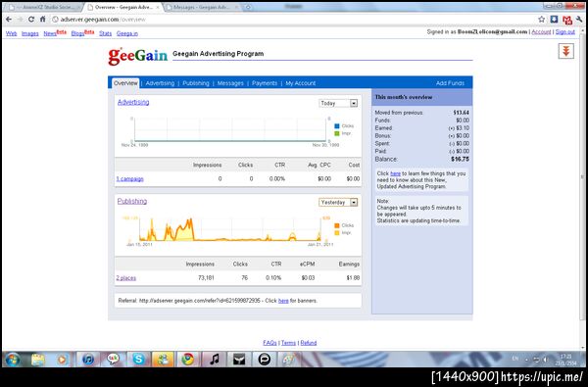588x387 pixels.
Task: Open the Advertising period dropdown showing Today
Action: point(338,103)
